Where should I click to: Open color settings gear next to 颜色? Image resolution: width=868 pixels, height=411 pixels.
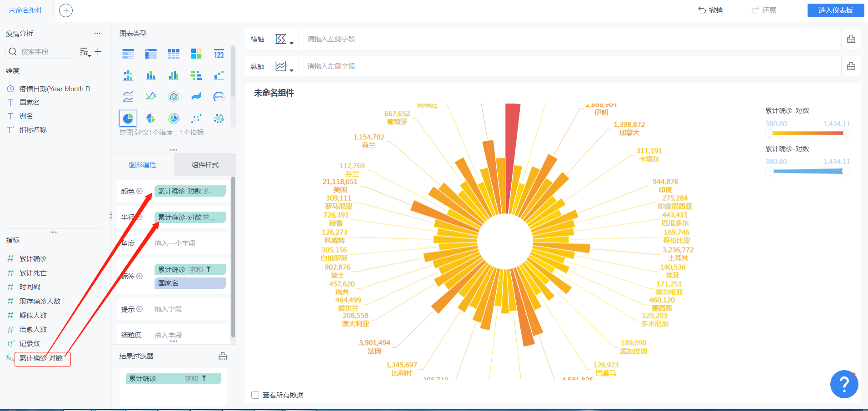tap(140, 191)
